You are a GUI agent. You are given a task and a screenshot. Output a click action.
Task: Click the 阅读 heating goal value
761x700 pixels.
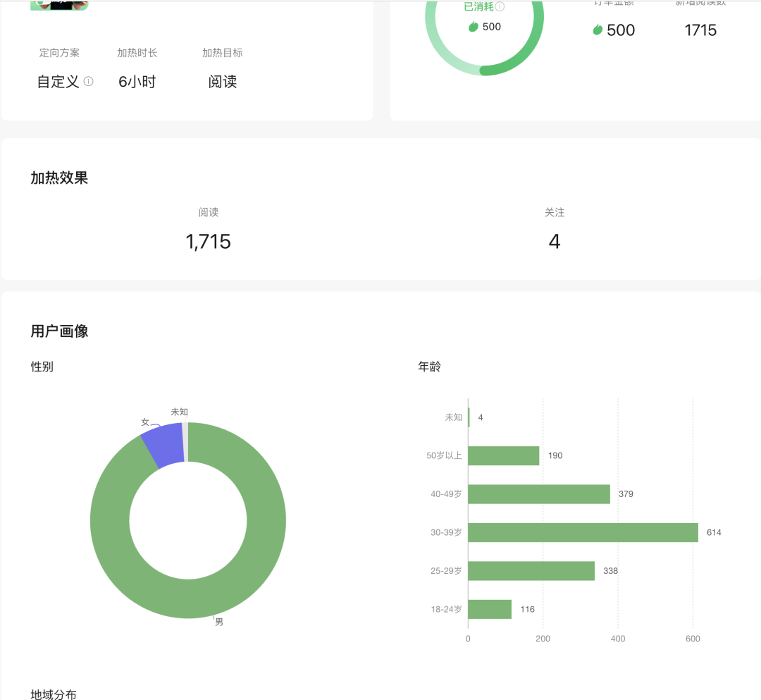223,82
